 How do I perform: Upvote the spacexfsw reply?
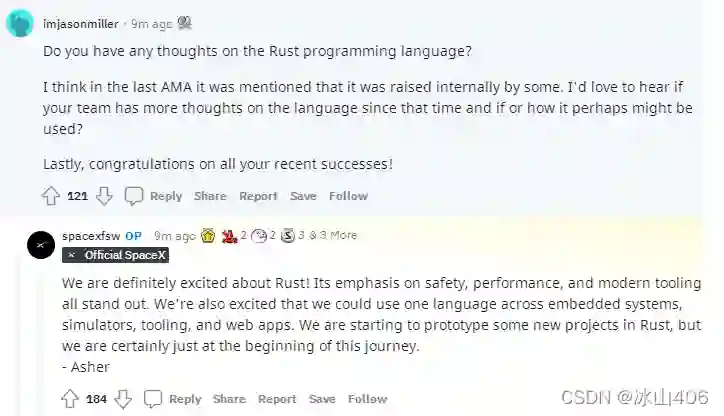click(70, 399)
